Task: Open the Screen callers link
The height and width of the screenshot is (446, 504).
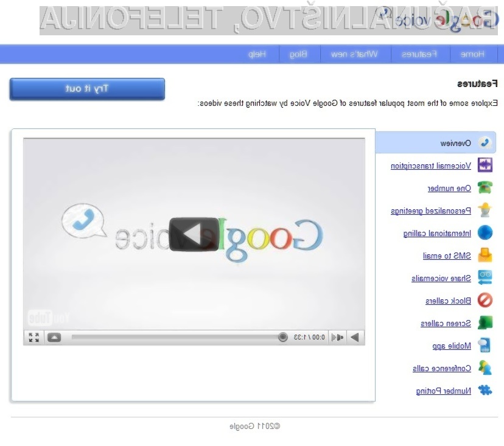Action: point(446,323)
